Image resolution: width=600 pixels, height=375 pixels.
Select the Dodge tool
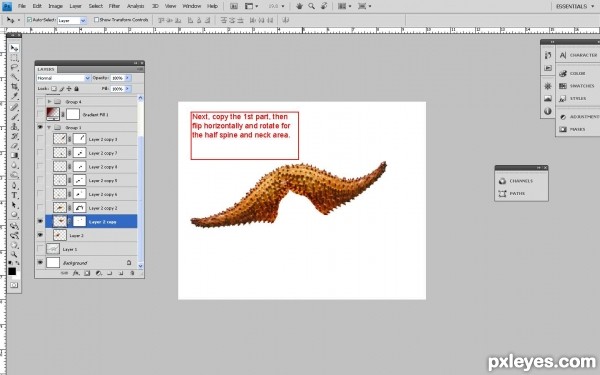coord(14,175)
